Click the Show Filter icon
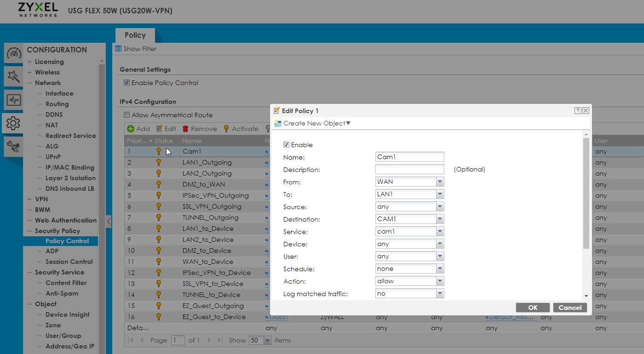 point(118,49)
